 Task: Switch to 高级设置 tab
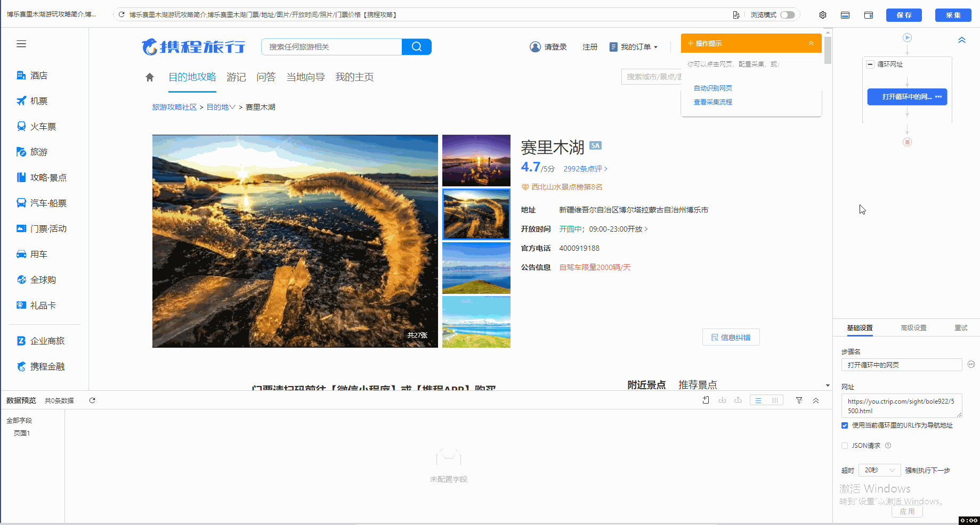pos(913,328)
